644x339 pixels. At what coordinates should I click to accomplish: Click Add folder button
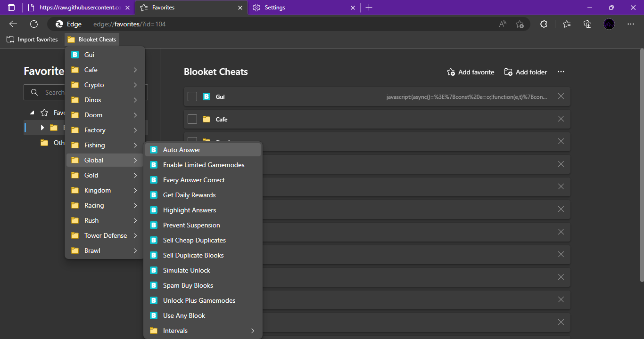[x=526, y=72]
